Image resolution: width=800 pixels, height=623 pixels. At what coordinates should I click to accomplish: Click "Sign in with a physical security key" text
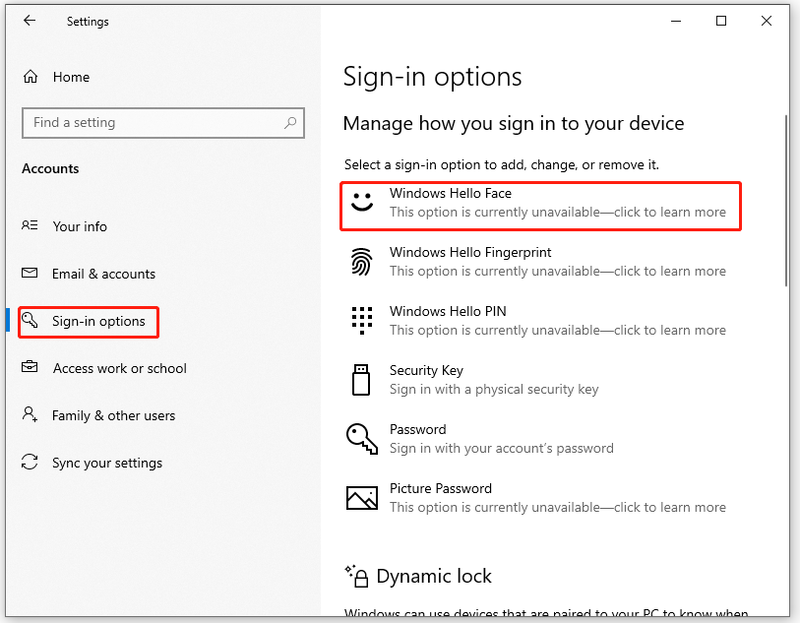click(x=494, y=389)
